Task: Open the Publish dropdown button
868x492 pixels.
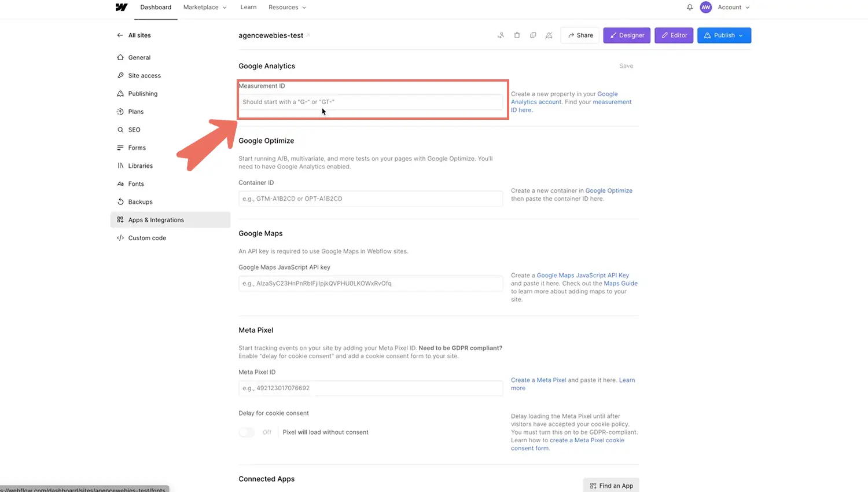Action: coord(724,35)
